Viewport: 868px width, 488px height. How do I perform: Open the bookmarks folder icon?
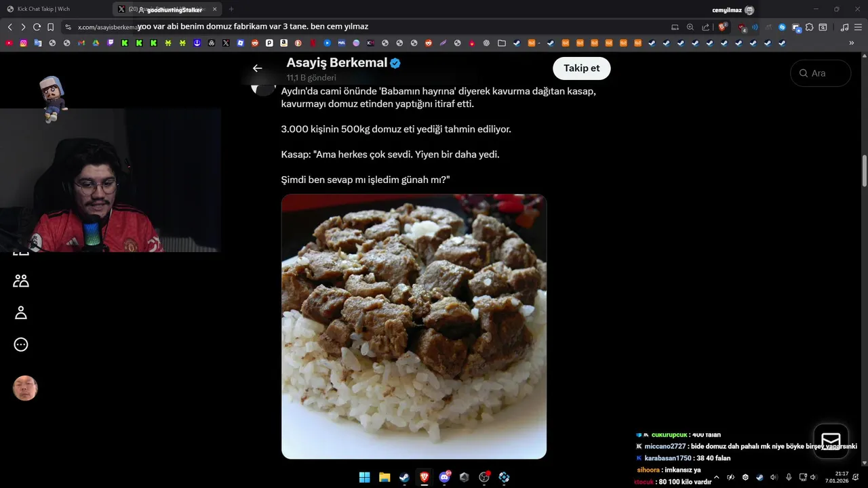coord(502,43)
